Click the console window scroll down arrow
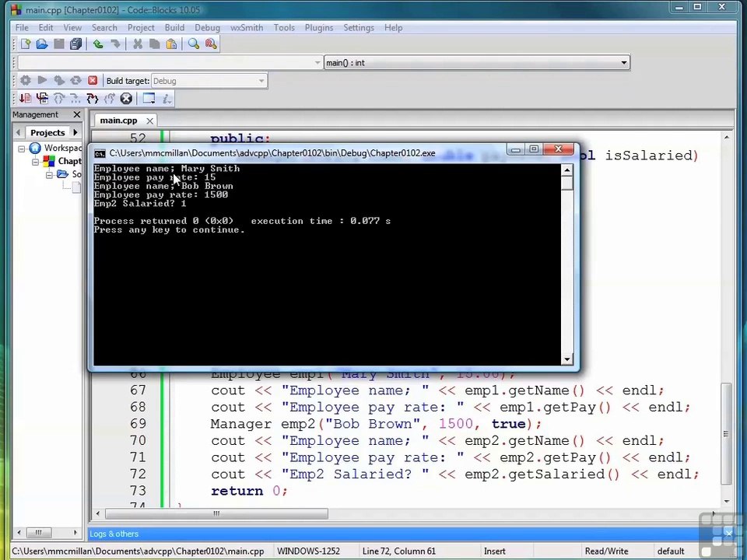This screenshot has width=747, height=560. 567,359
